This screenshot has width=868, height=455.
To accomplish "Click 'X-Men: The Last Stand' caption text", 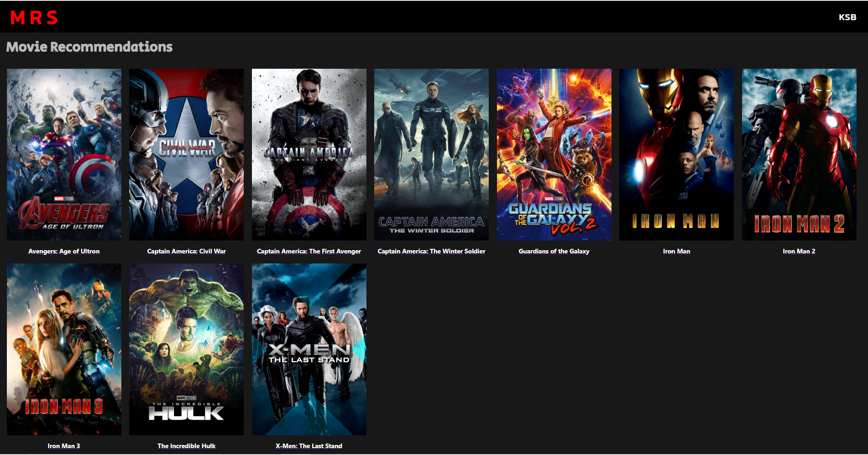I will coord(309,446).
